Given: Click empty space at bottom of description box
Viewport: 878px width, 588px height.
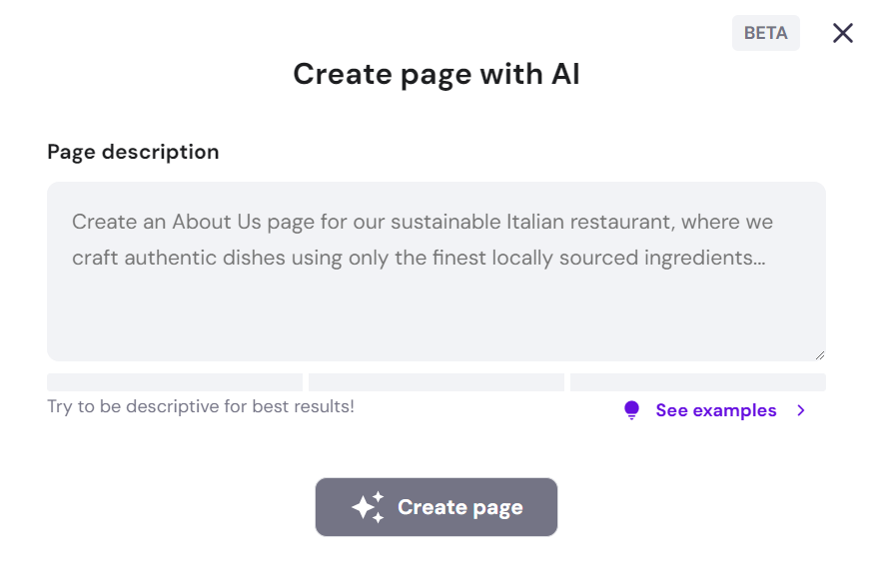Looking at the screenshot, I should pos(436,324).
